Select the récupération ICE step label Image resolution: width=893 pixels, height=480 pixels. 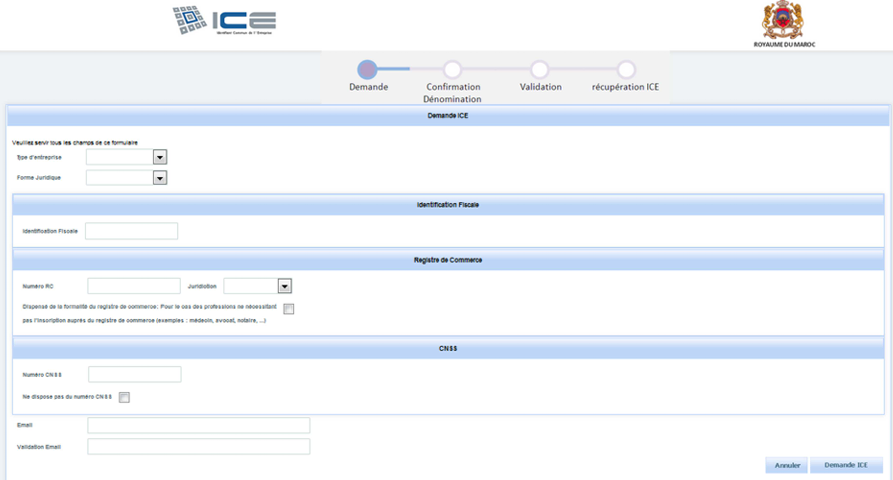pyautogui.click(x=625, y=87)
